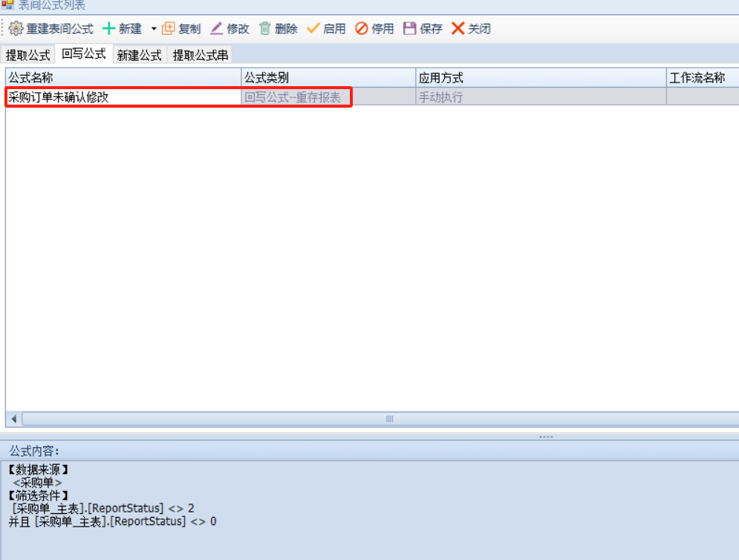This screenshot has height=560, width=739.
Task: Open the 新建公式 tab
Action: [139, 55]
